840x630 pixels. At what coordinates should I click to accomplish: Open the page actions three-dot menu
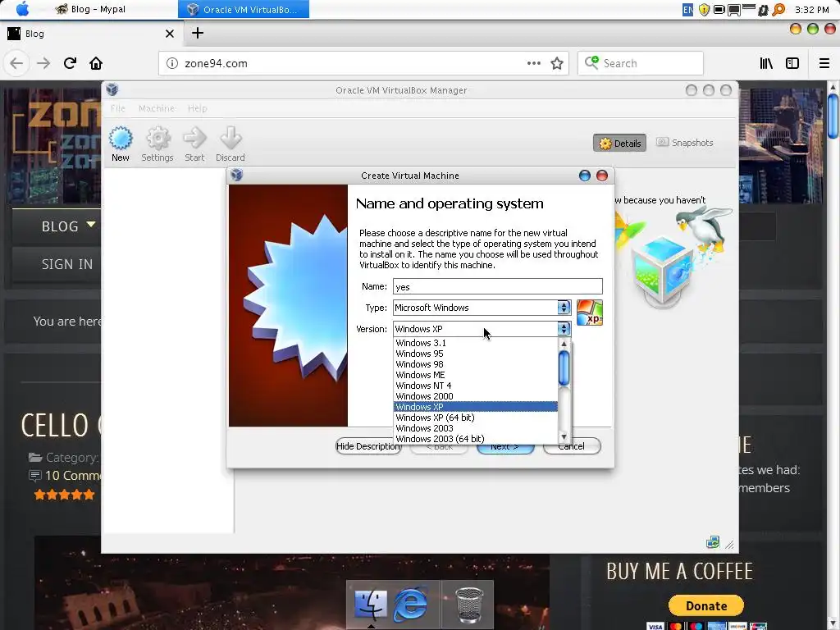(x=533, y=63)
